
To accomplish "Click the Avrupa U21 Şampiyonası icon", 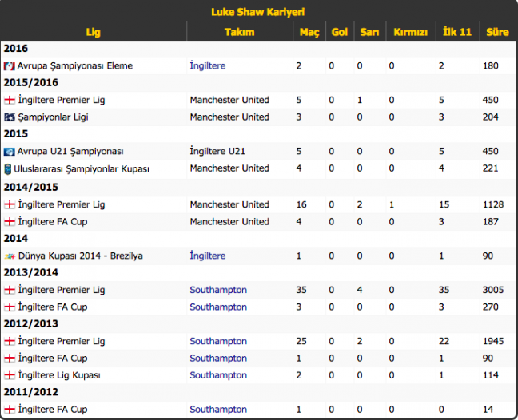I will pyautogui.click(x=10, y=152).
